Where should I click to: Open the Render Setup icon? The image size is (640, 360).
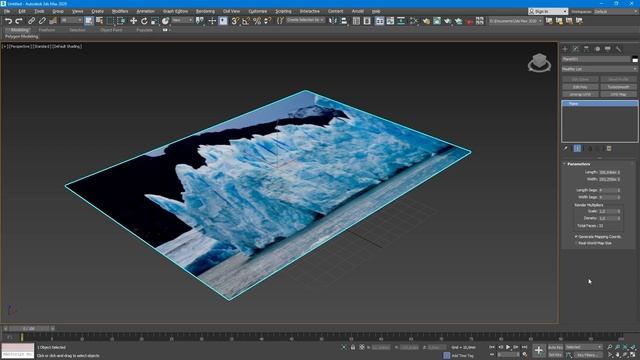(426, 21)
